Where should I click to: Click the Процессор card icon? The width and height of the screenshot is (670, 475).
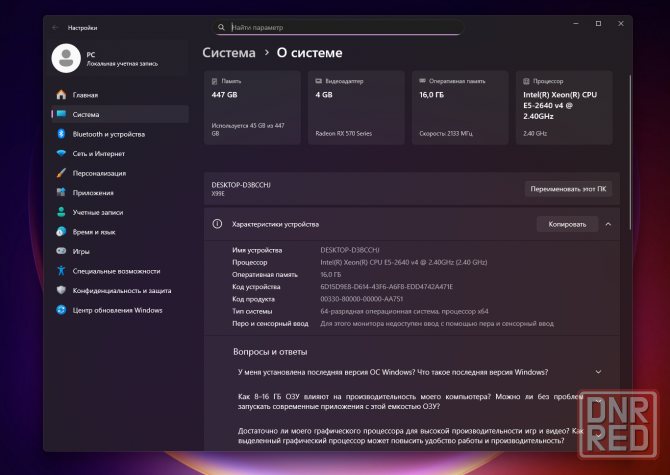click(526, 81)
